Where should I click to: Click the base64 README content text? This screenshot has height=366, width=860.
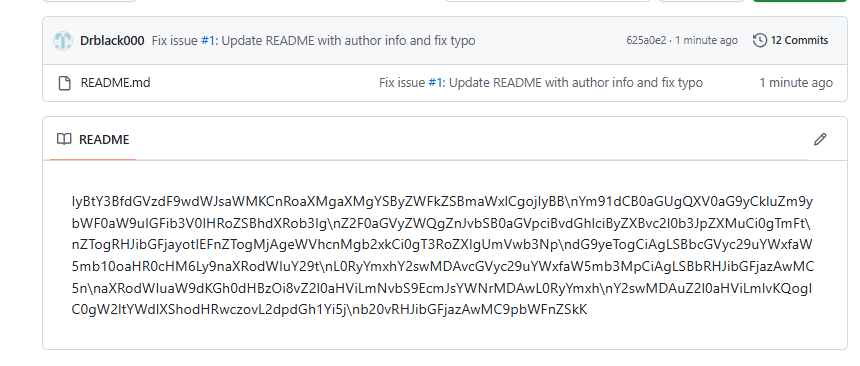tap(443, 255)
